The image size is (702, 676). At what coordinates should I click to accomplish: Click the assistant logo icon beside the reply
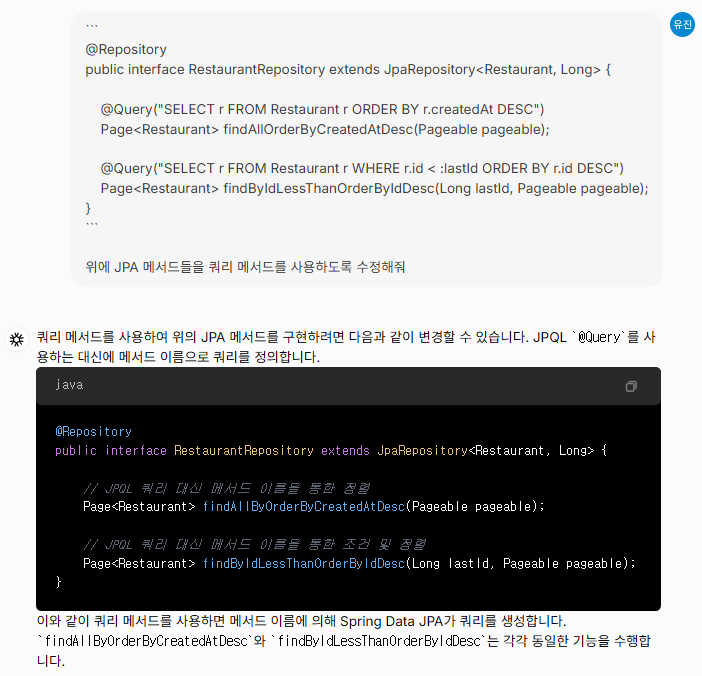(x=17, y=339)
